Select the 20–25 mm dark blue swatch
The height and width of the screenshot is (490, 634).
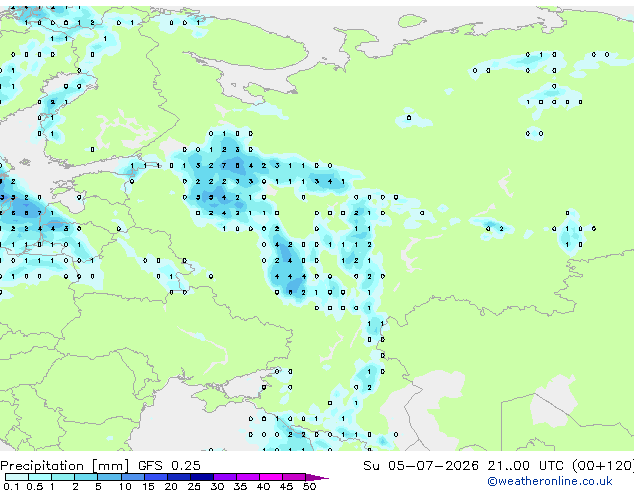[x=179, y=477]
